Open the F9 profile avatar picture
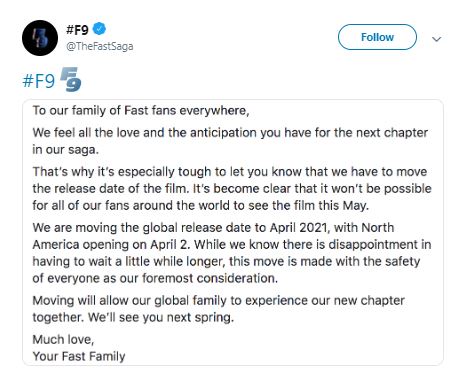This screenshot has height=373, width=467. point(40,38)
